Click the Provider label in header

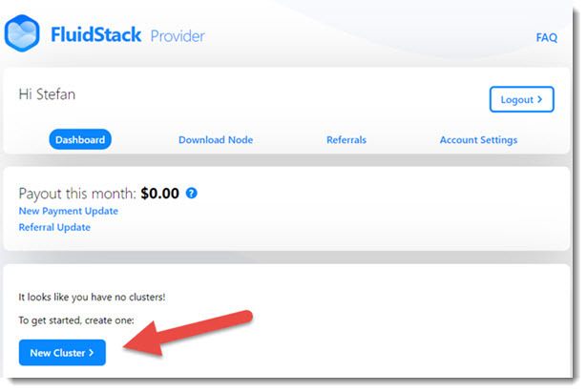click(178, 36)
